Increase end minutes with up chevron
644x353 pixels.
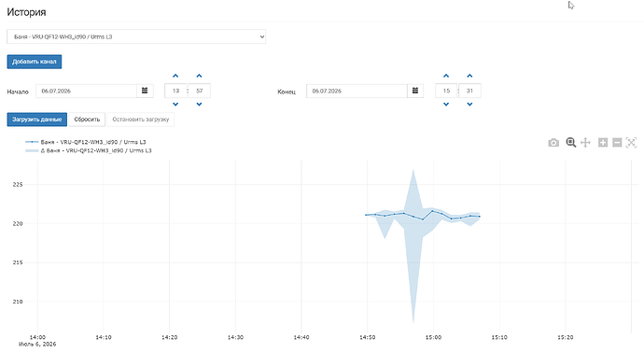point(469,76)
